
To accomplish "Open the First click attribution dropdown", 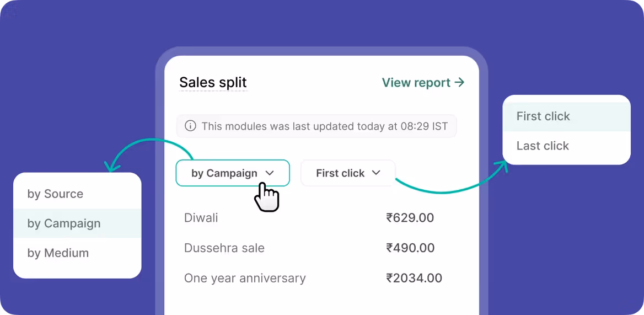I will pos(348,173).
